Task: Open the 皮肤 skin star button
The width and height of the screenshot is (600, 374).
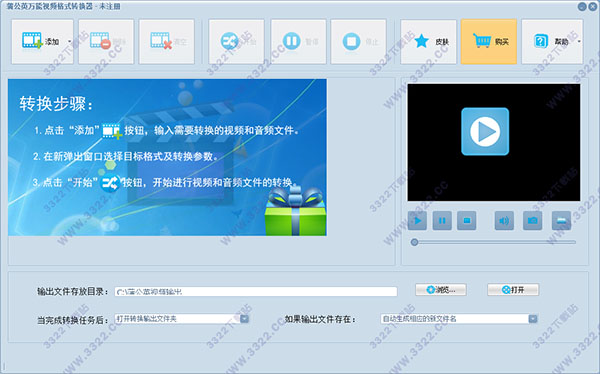Action: pyautogui.click(x=428, y=41)
